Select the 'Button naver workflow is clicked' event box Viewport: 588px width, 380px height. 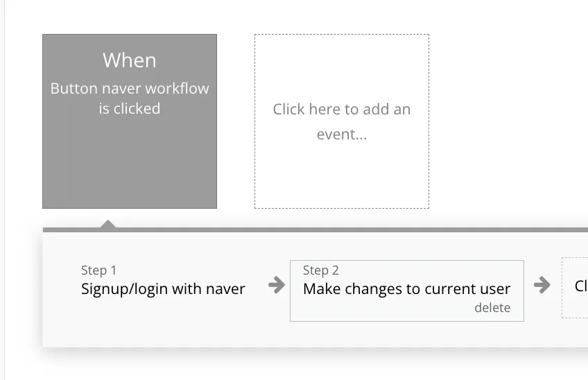point(130,121)
